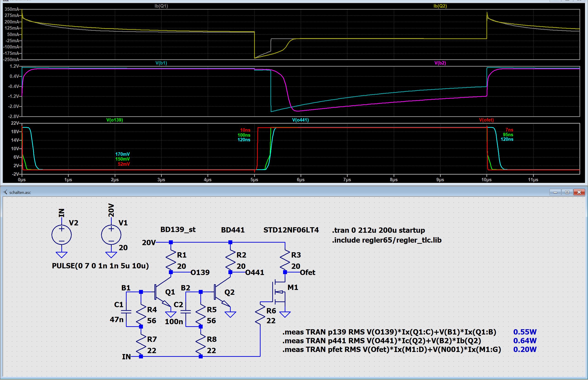The height and width of the screenshot is (380, 588).
Task: Select capacitor C1 in the schematic
Action: (x=126, y=312)
